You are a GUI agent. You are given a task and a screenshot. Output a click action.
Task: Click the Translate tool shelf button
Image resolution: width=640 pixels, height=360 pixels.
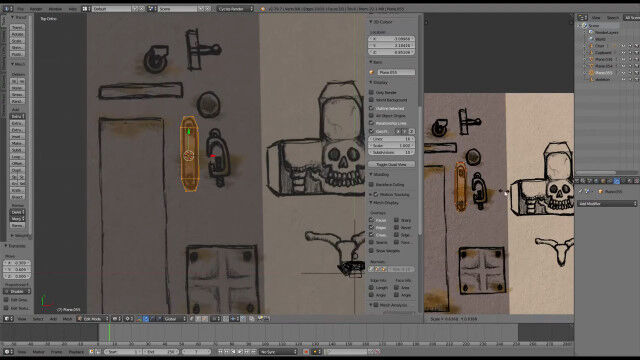pos(17,27)
